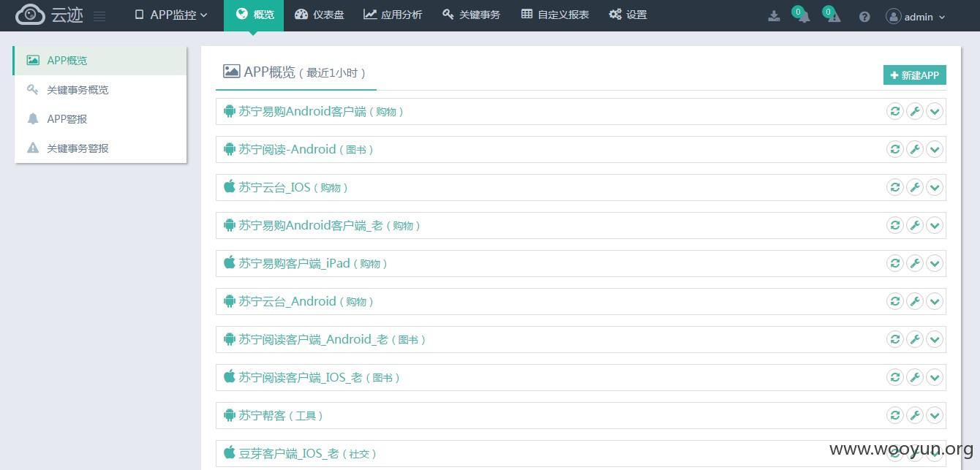Expand the 苏宁阅读客户端_IOS_老 row
Screen dimensions: 980x470
click(934, 377)
